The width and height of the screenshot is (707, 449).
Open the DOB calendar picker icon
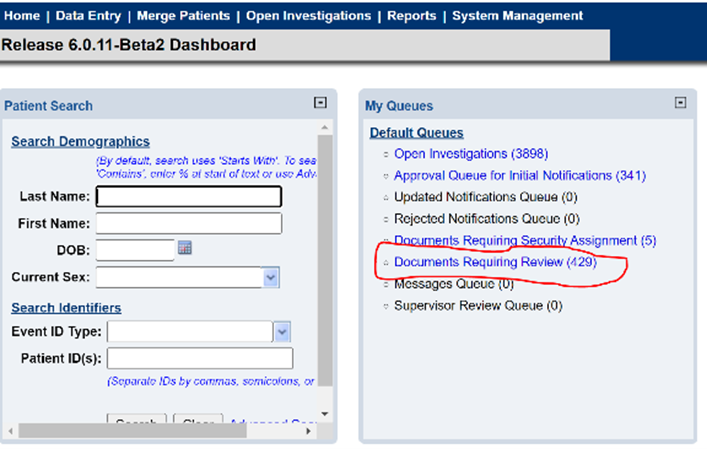(184, 248)
